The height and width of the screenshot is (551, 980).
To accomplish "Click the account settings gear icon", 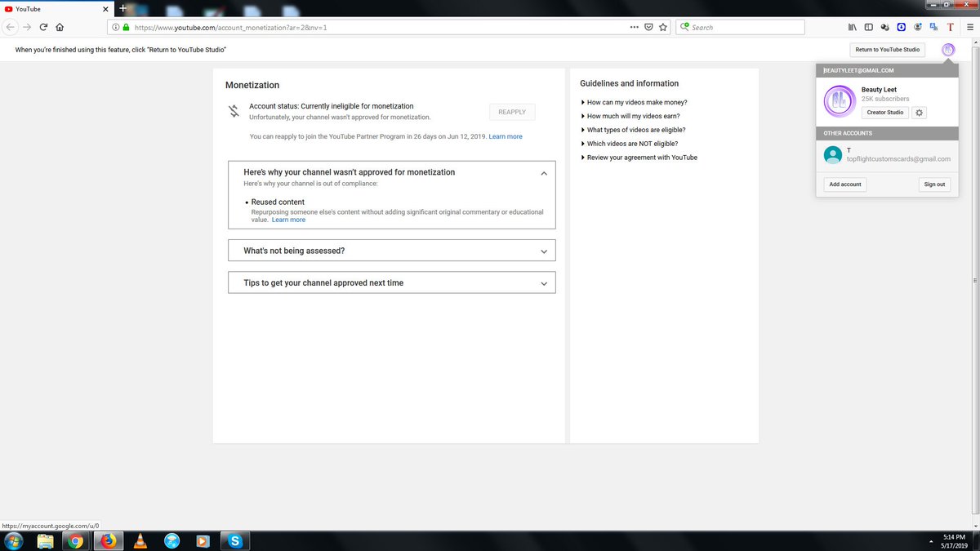I will coord(919,113).
